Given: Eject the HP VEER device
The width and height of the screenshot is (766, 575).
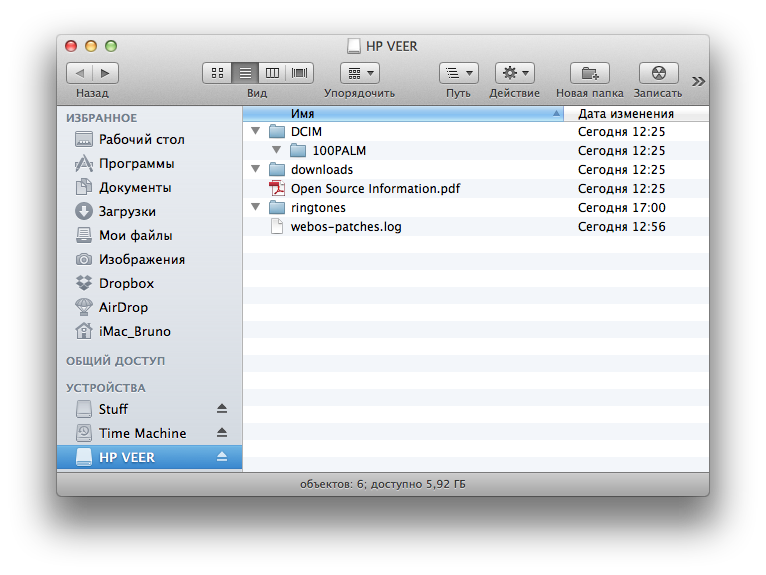Looking at the screenshot, I should [x=222, y=457].
